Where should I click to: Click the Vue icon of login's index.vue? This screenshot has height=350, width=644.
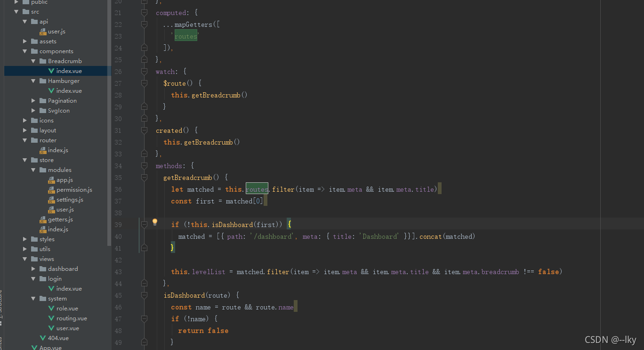51,289
